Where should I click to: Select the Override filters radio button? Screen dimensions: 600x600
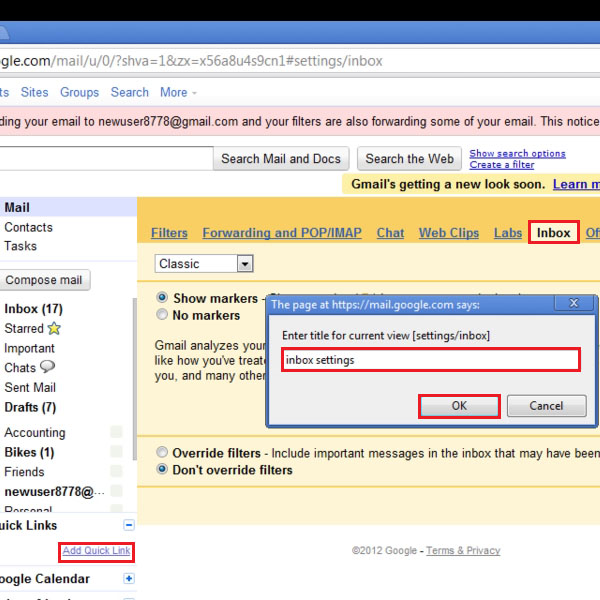(162, 452)
